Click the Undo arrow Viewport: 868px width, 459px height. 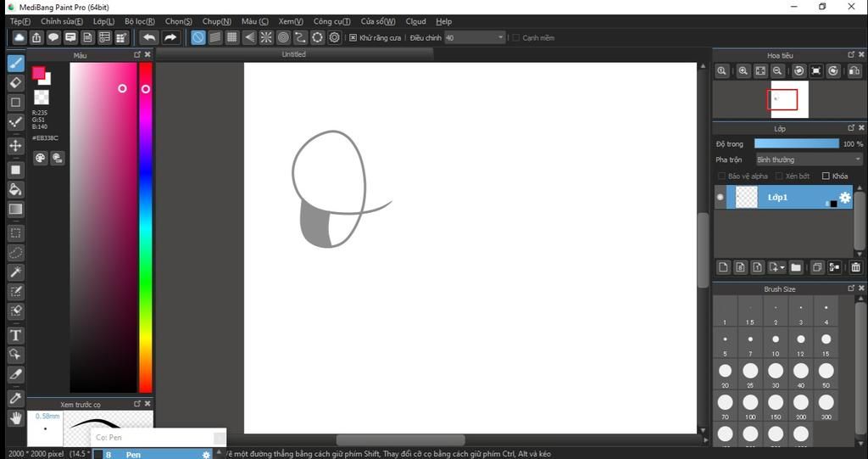[x=148, y=37]
